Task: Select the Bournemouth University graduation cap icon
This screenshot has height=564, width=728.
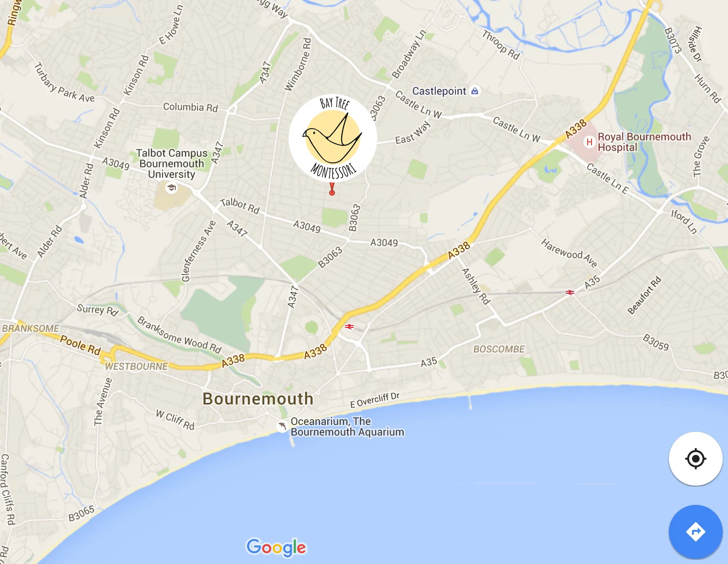Action: pyautogui.click(x=171, y=188)
